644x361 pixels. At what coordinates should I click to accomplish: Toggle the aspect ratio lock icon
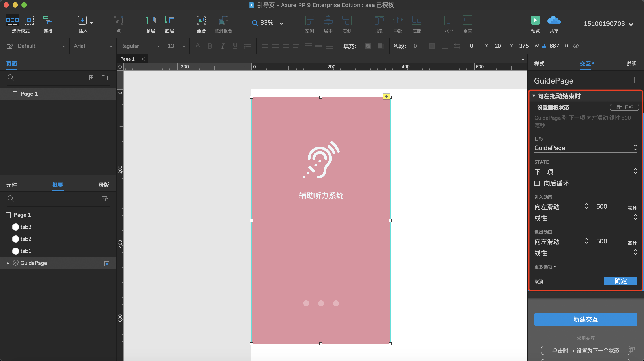click(544, 46)
